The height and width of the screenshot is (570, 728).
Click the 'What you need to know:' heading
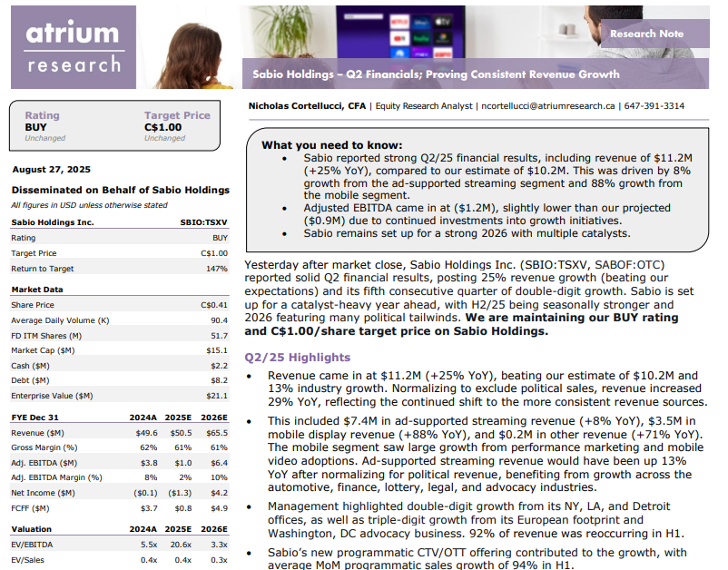[332, 145]
